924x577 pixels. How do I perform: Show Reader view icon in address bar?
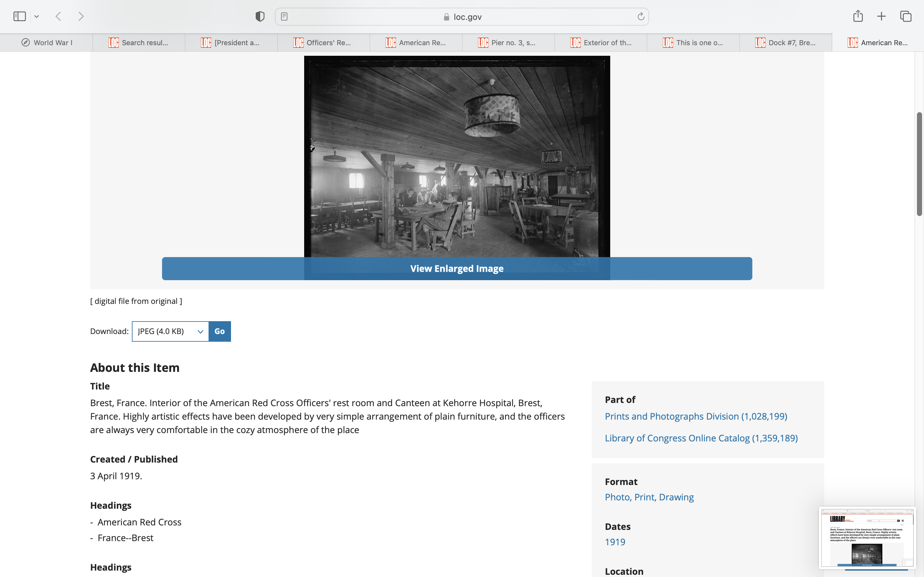(284, 16)
